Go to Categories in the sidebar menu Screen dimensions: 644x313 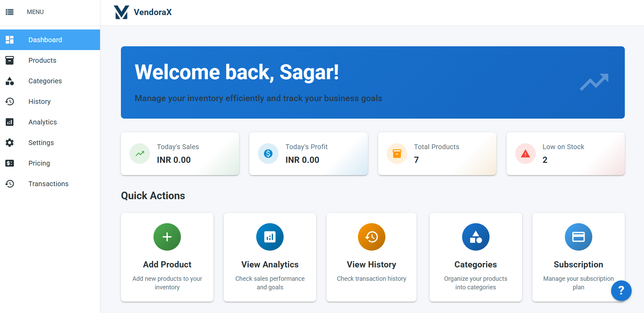point(45,81)
